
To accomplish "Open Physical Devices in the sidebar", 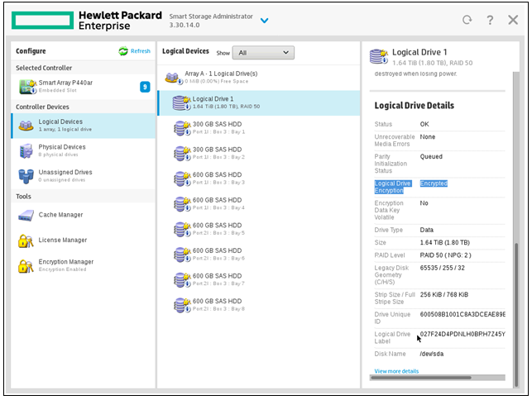I will (x=83, y=150).
